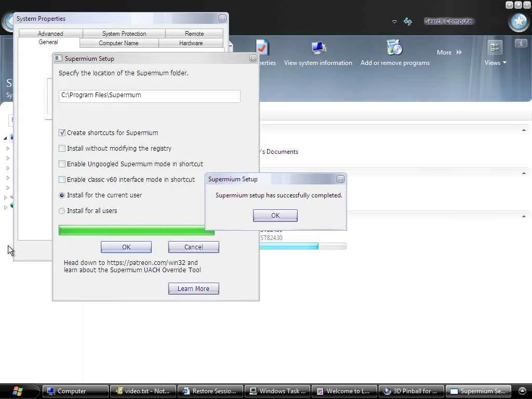Switch to the General tab
Screen dimensions: 532x399
48,42
